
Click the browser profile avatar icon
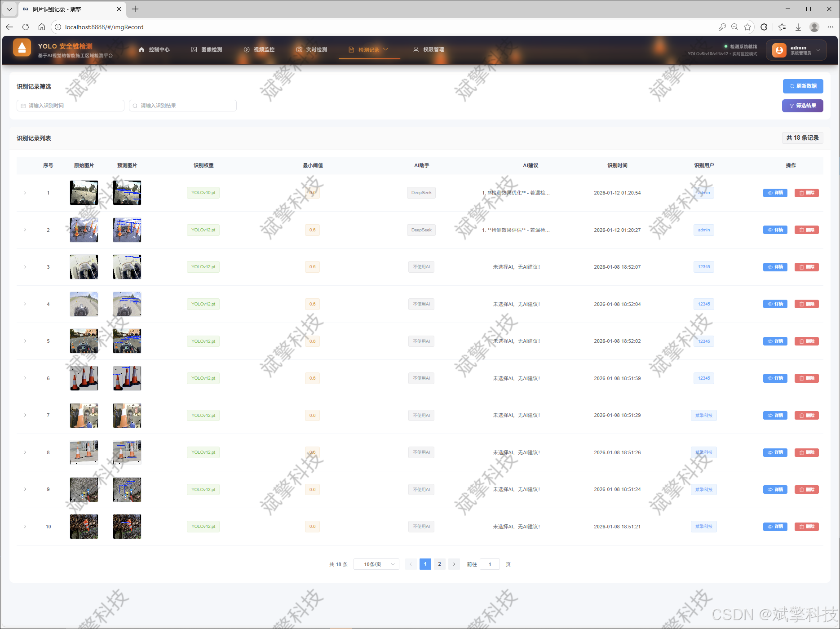(x=814, y=27)
